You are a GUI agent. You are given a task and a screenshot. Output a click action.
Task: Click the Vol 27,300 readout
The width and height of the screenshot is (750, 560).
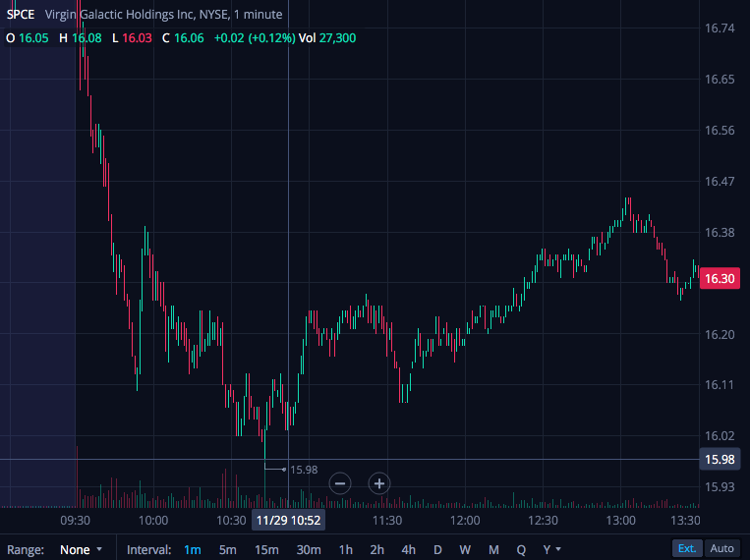[327, 37]
